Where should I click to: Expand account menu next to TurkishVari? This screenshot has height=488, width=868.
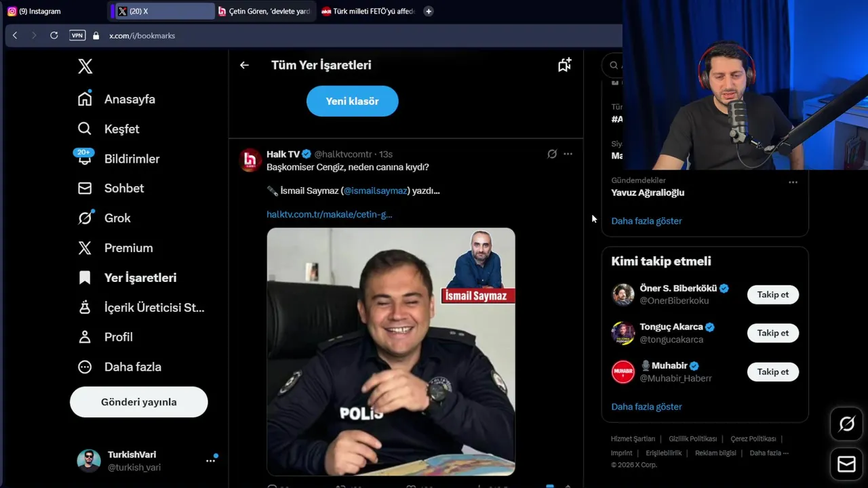(211, 460)
